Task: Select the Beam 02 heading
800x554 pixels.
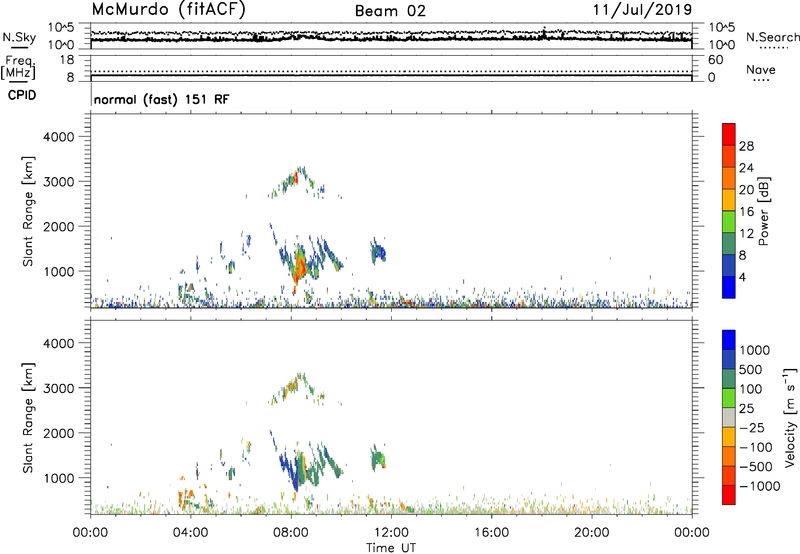Action: (x=390, y=11)
